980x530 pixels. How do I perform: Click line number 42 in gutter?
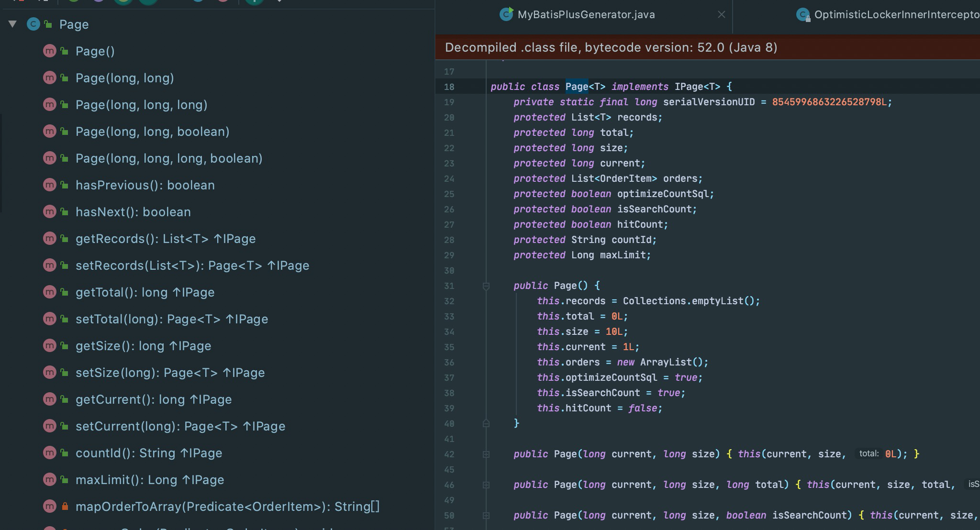(x=449, y=454)
